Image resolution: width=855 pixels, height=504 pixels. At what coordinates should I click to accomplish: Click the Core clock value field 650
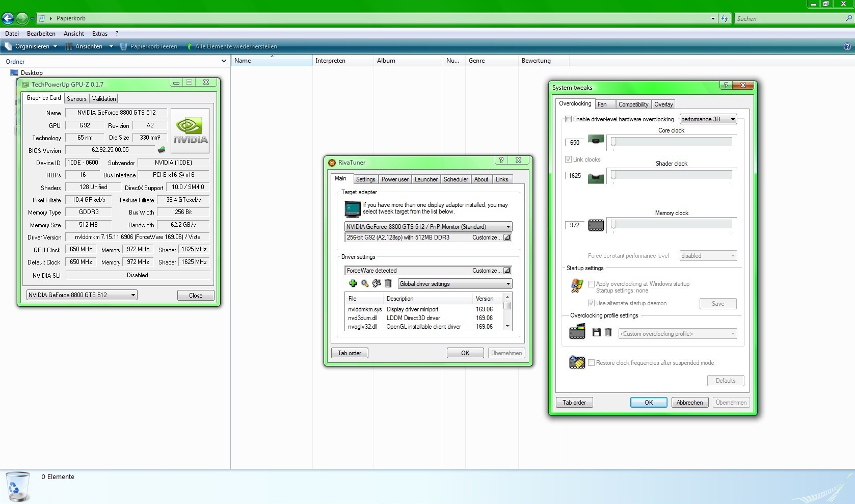click(x=575, y=143)
